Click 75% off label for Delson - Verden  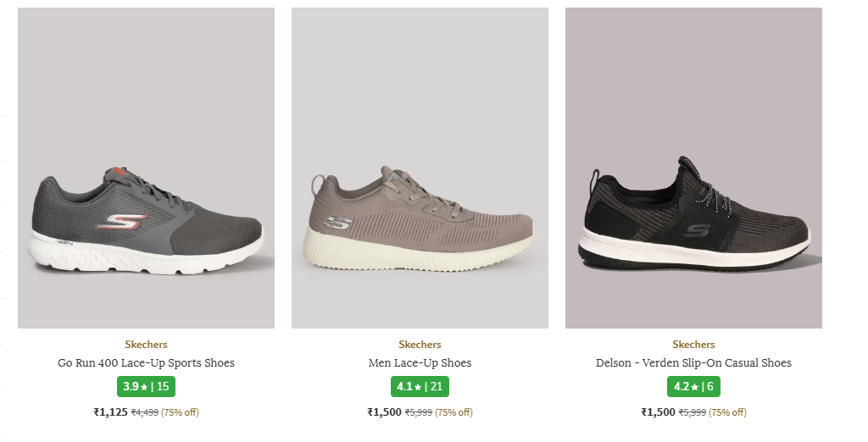point(728,413)
